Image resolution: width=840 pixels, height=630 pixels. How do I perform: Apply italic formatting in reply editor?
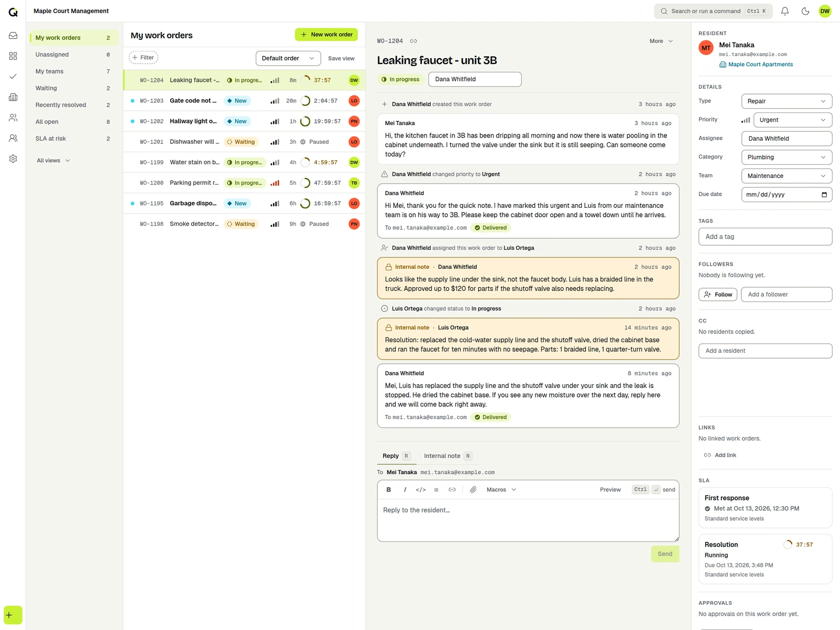pyautogui.click(x=405, y=490)
